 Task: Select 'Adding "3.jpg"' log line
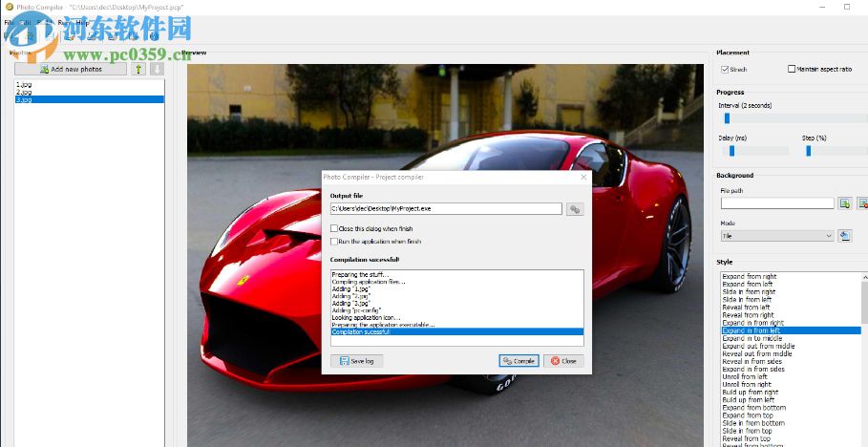pyautogui.click(x=351, y=304)
